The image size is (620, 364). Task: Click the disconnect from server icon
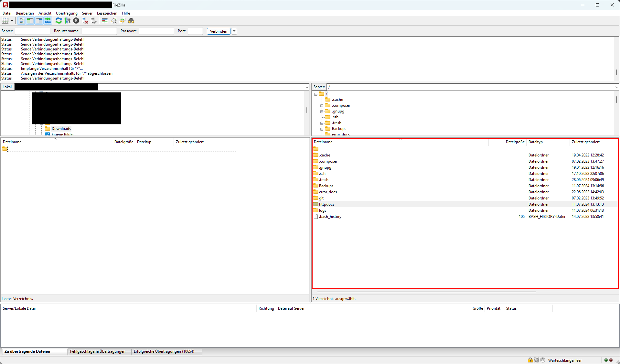tap(85, 21)
